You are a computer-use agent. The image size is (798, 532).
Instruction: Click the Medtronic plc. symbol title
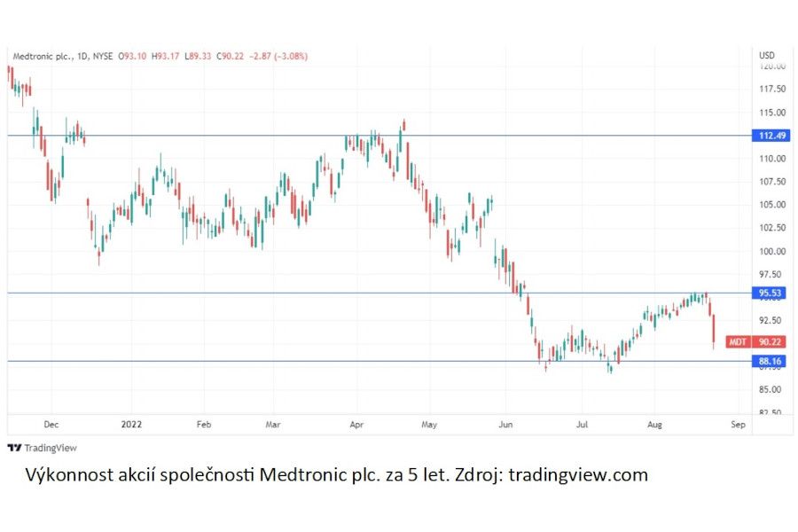pyautogui.click(x=42, y=56)
